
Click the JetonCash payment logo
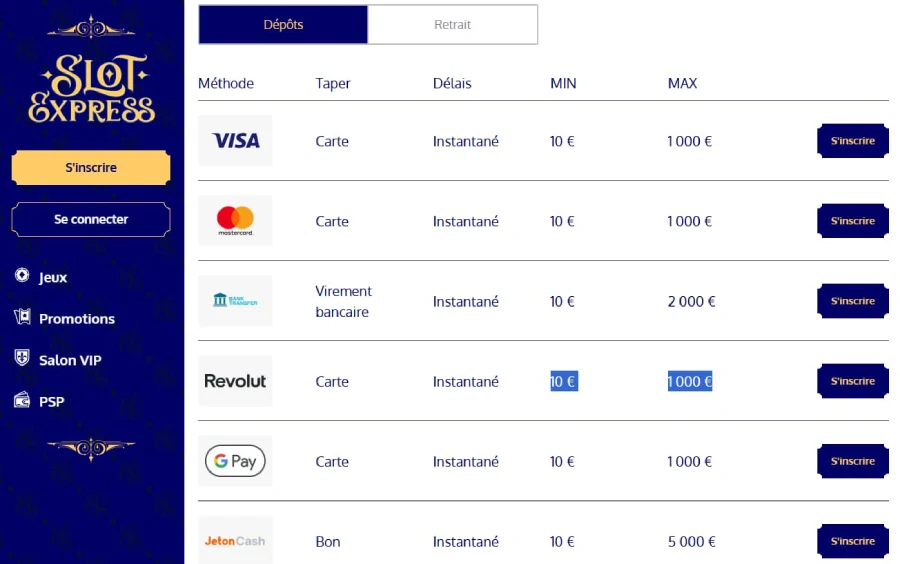(x=235, y=541)
